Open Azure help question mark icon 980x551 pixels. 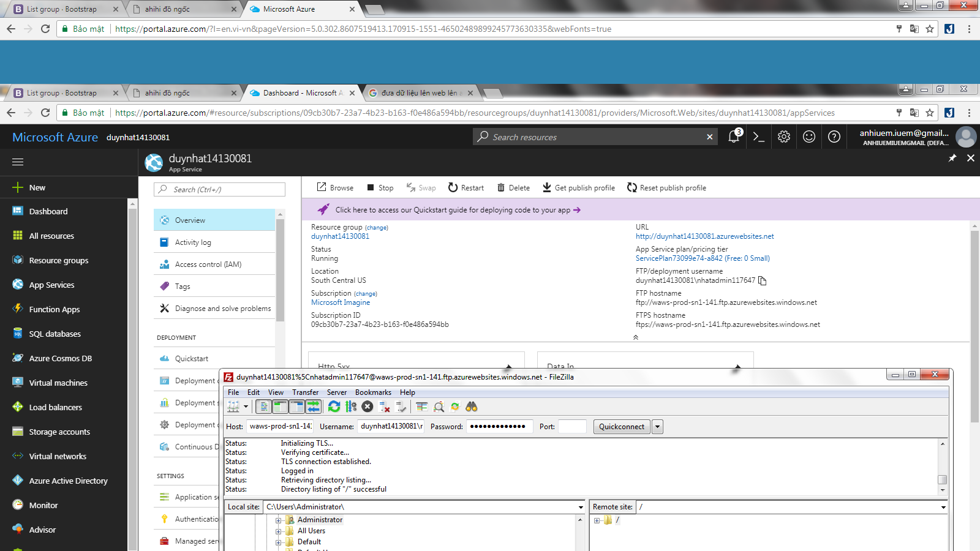[x=834, y=137]
